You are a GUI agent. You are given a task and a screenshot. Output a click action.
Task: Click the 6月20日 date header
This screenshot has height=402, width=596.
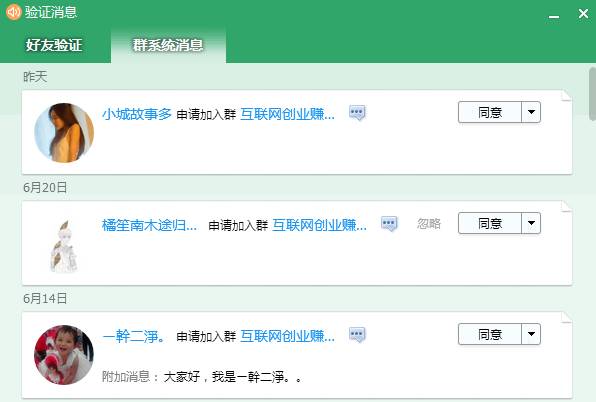(45, 187)
